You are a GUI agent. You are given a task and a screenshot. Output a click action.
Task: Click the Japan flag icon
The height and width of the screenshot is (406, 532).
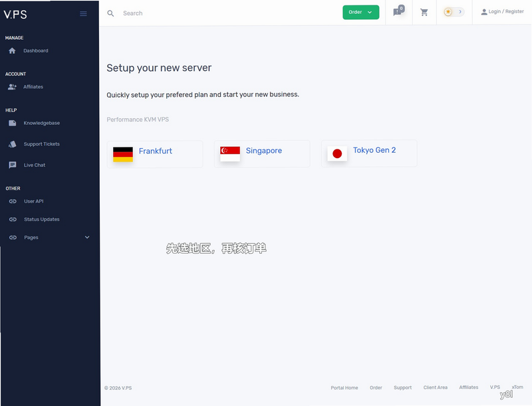tap(337, 153)
